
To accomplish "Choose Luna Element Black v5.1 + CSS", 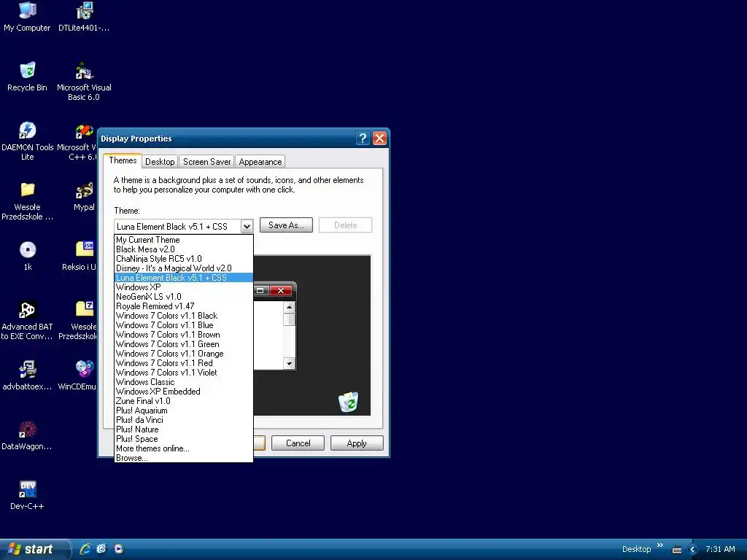I will (184, 278).
